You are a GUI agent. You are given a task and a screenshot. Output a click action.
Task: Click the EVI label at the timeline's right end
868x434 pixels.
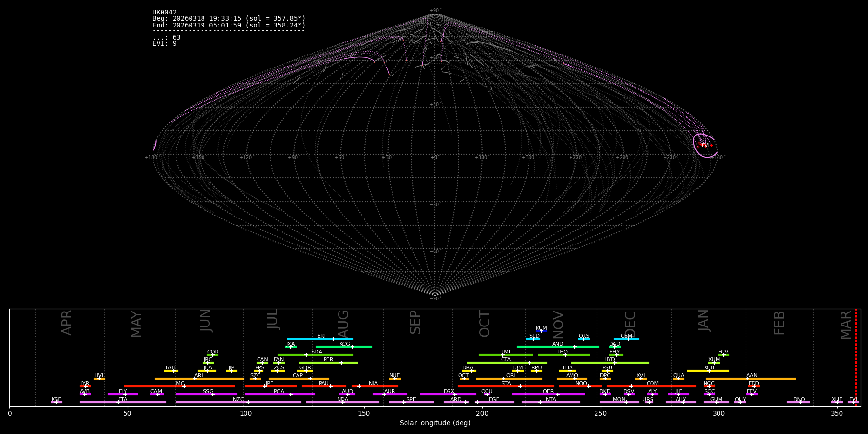[x=853, y=400]
